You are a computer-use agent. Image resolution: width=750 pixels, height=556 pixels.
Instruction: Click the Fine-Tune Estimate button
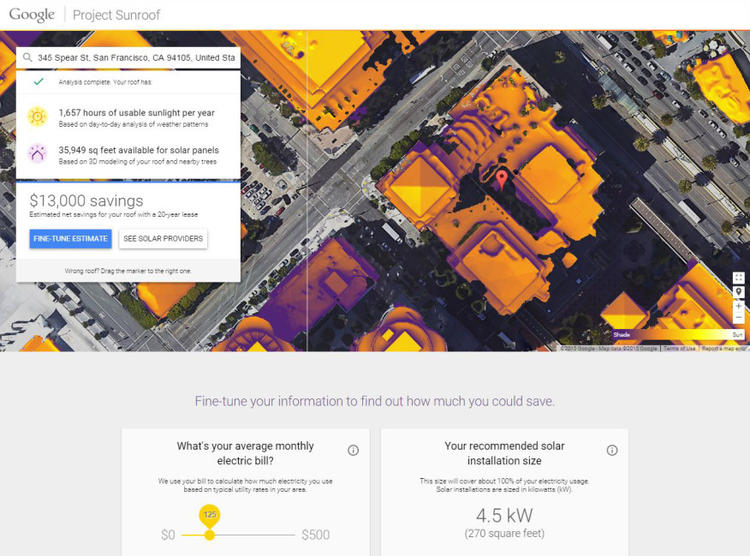pos(70,239)
